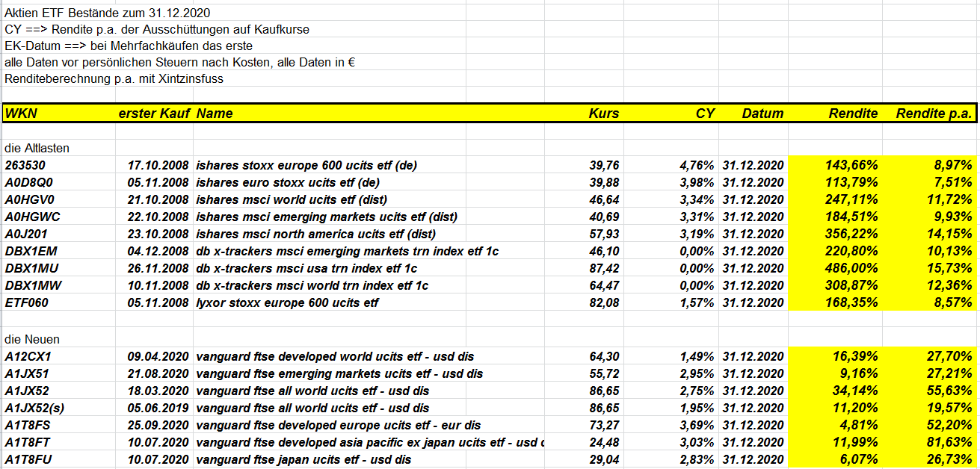The height and width of the screenshot is (469, 980).
Task: Click Rendite value '143,66%'
Action: 851,165
